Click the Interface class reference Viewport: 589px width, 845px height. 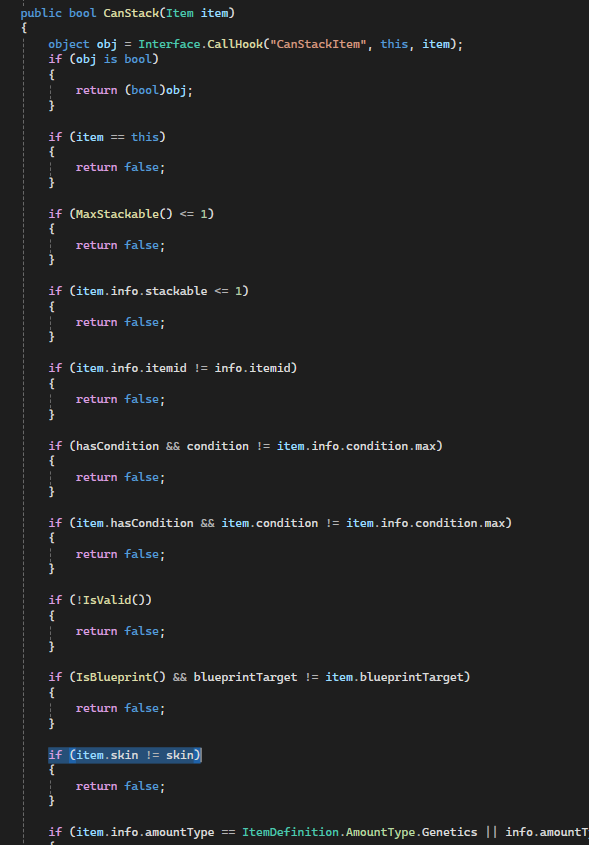click(169, 44)
